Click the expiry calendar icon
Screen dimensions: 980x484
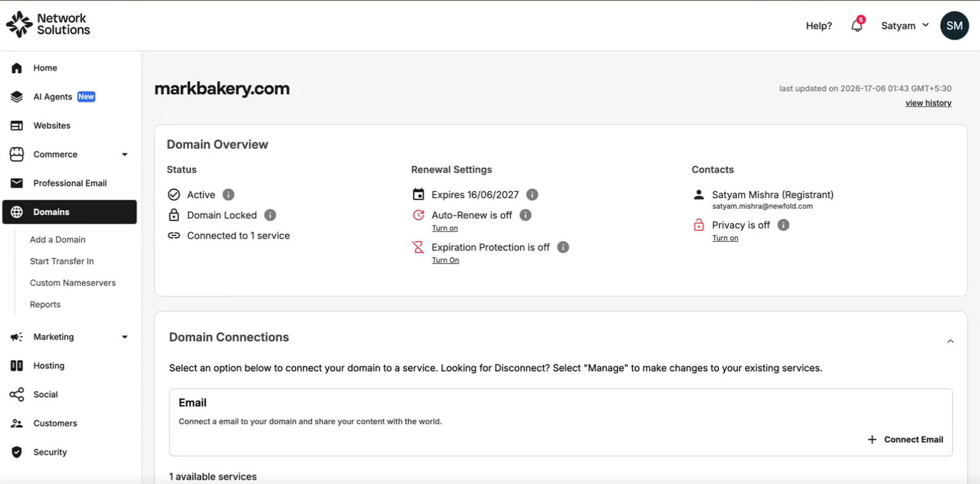(418, 195)
